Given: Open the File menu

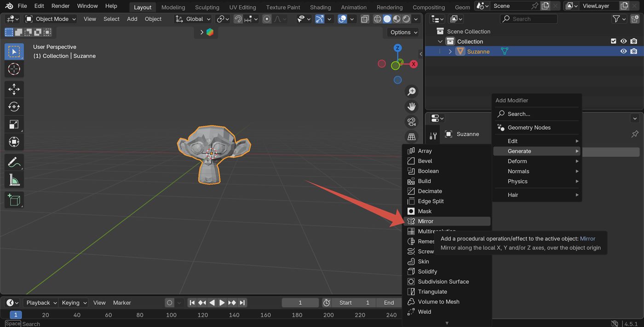Looking at the screenshot, I should coord(22,6).
